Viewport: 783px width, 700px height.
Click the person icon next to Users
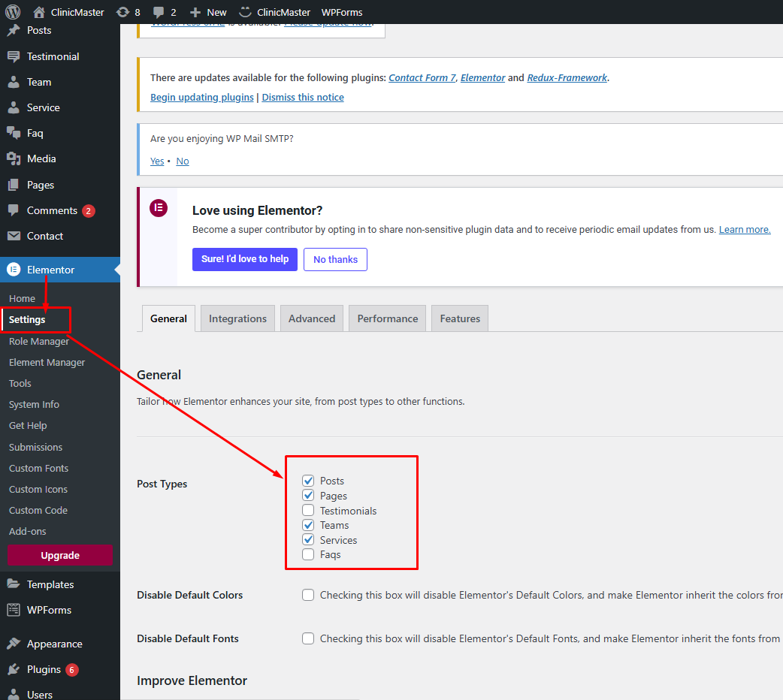pos(14,694)
